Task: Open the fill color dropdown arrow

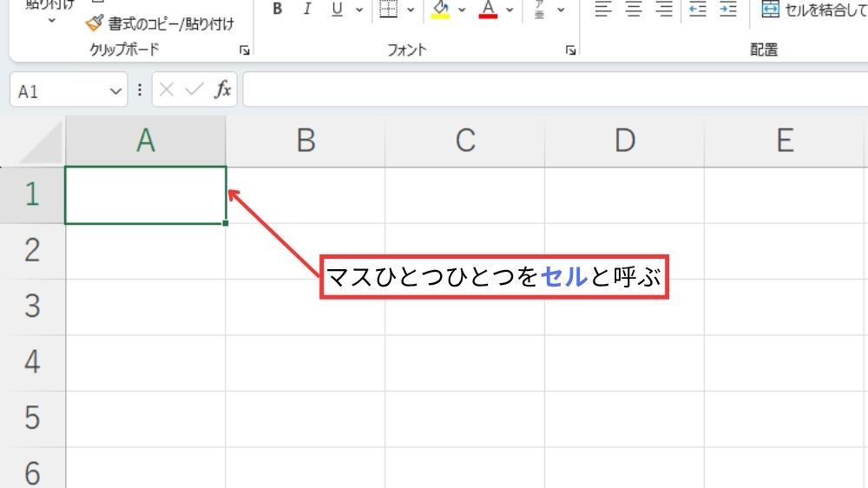Action: (x=462, y=10)
